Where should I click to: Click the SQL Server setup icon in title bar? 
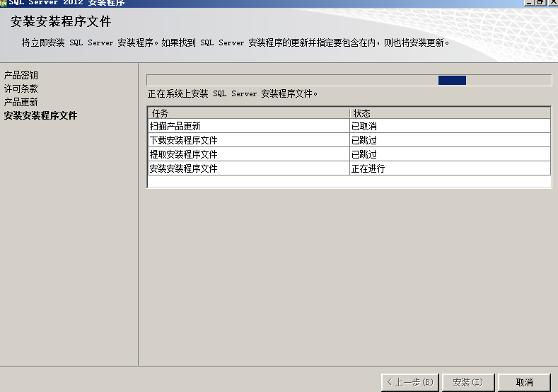coord(4,2)
